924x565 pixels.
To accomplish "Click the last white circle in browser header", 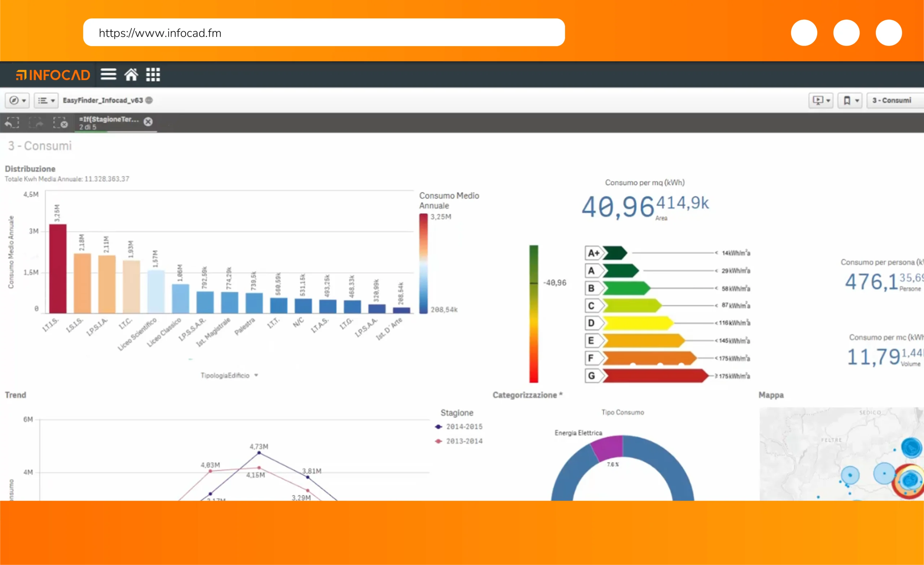I will point(889,33).
